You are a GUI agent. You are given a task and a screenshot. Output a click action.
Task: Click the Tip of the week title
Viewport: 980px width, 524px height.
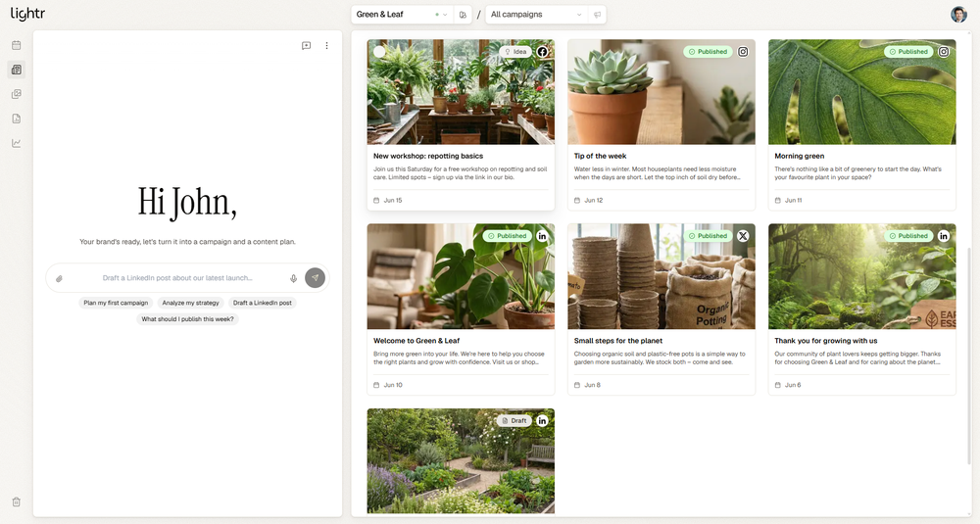(600, 156)
